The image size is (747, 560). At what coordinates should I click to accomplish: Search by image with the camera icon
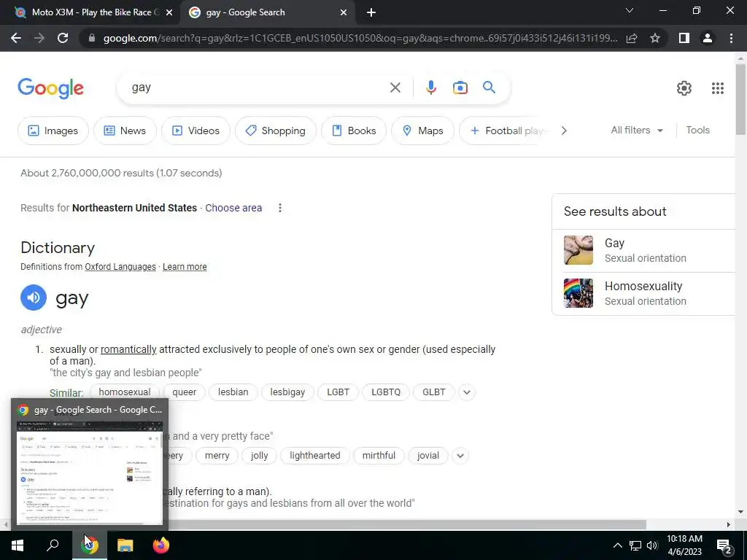point(460,87)
